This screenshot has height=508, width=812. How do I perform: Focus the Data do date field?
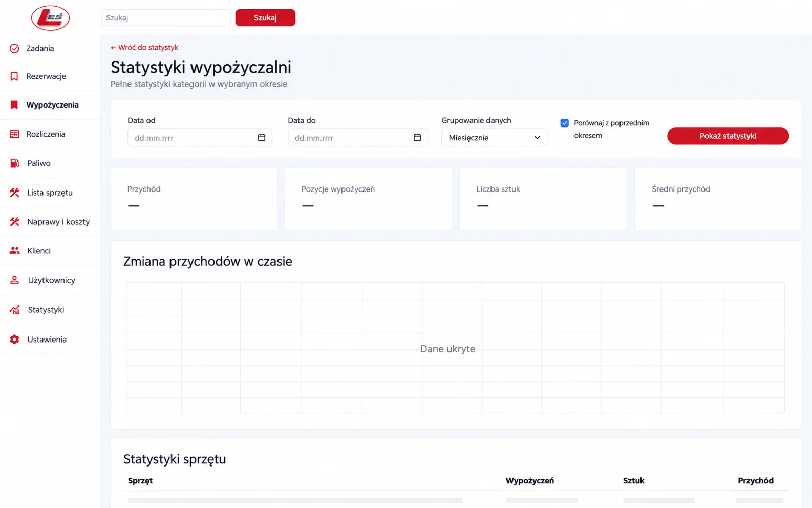(x=357, y=138)
